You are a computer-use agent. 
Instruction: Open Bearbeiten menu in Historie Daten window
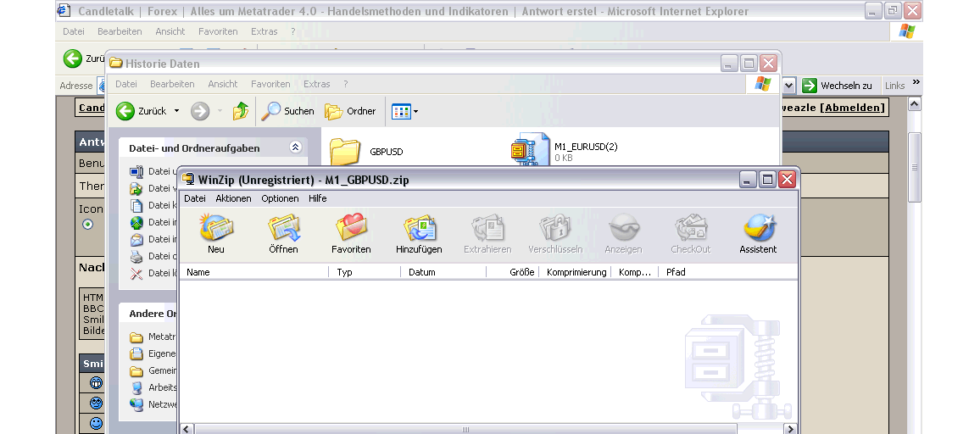coord(172,84)
